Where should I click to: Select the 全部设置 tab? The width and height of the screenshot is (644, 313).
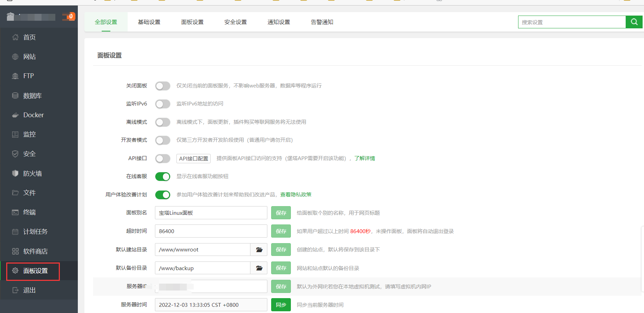pyautogui.click(x=106, y=22)
